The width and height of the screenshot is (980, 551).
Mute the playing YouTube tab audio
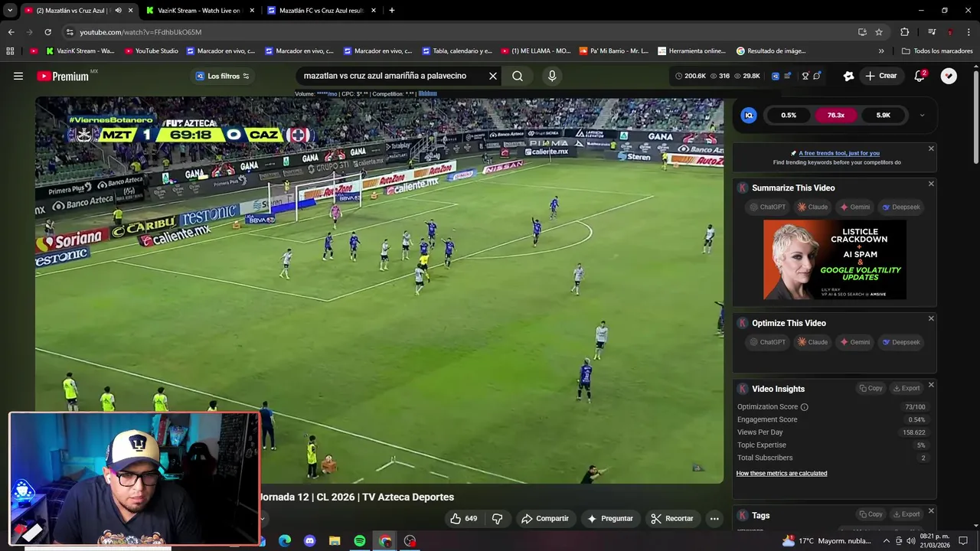pyautogui.click(x=118, y=11)
